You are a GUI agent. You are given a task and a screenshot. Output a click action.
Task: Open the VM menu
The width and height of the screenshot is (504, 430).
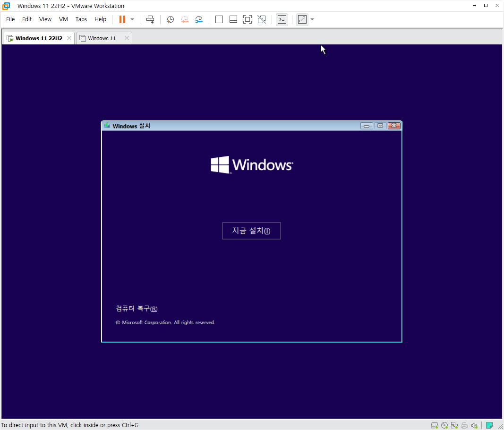[63, 19]
